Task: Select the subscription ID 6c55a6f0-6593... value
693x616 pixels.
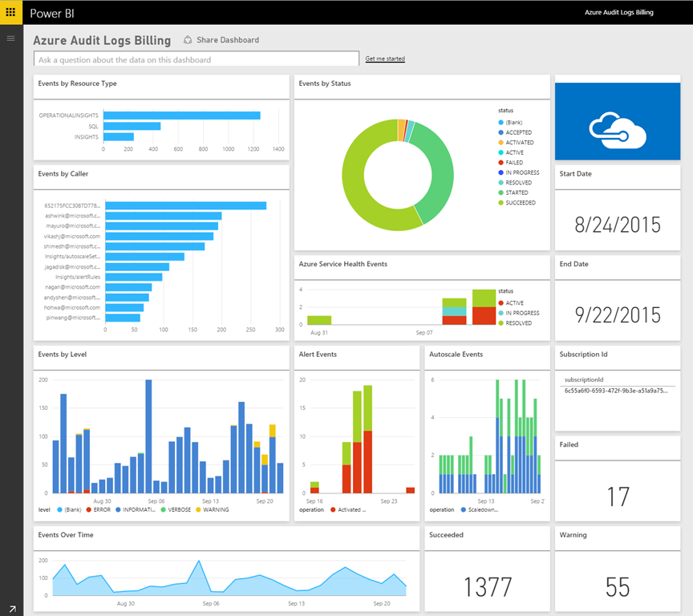Action: point(616,391)
